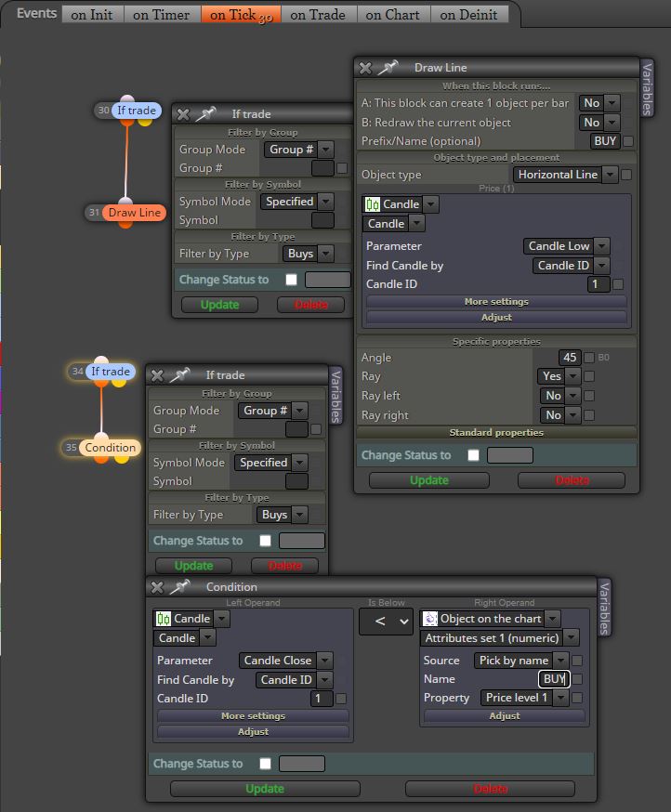Switch to the on Deinit event tab
The image size is (671, 812).
pos(469,15)
